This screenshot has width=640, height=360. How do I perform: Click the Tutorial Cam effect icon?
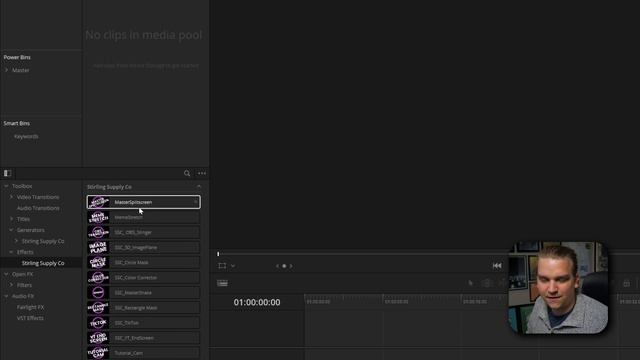pyautogui.click(x=98, y=353)
